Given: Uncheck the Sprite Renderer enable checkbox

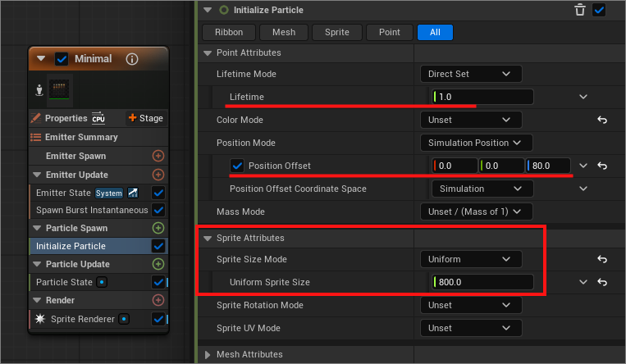Looking at the screenshot, I should coord(158,319).
